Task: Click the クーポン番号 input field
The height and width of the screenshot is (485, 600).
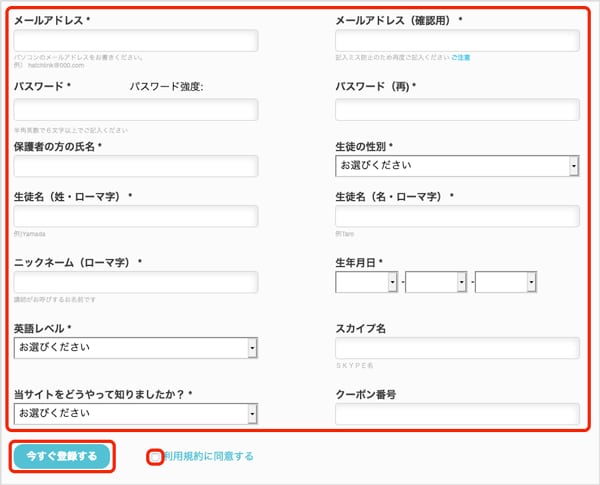Action: pyautogui.click(x=457, y=413)
